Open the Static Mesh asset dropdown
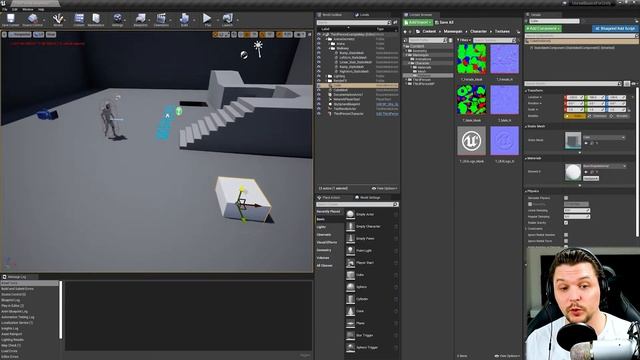This screenshot has height=360, width=640. pos(604,138)
